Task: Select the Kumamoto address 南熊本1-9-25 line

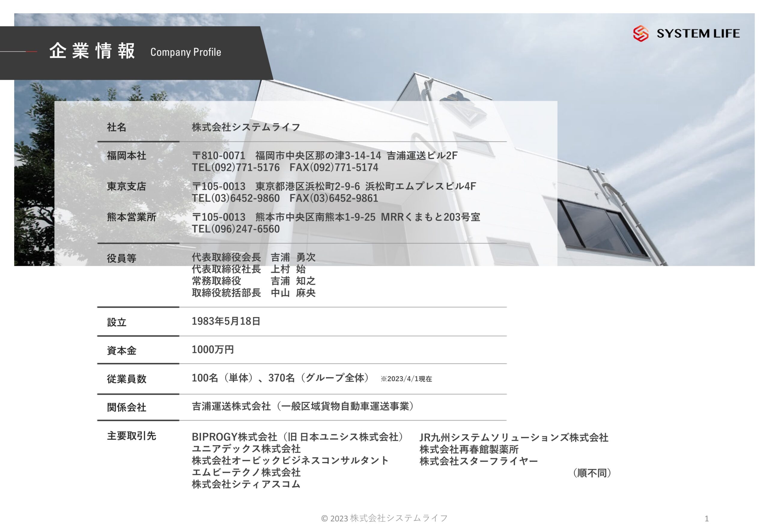Action: click(x=336, y=217)
